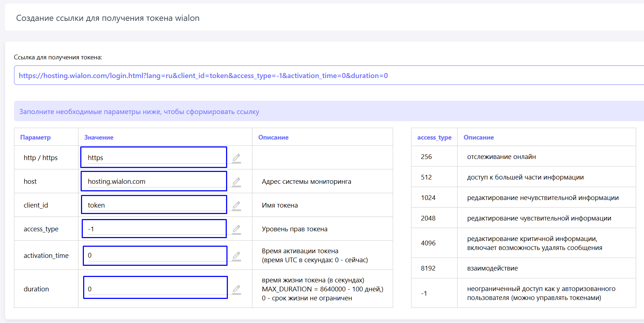Screen dimensions: 644x323
Task: Select the 4096 access type value
Action: click(x=428, y=243)
